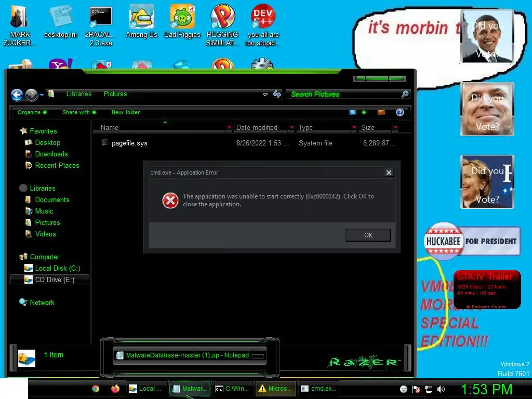The height and width of the screenshot is (399, 532).
Task: Open the view options dropdown arrow
Action: coord(364,112)
